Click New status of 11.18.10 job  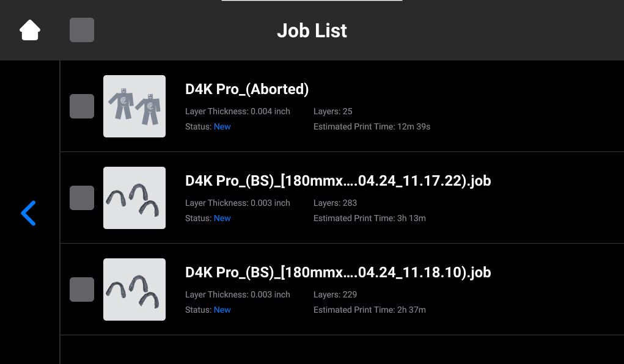(222, 310)
